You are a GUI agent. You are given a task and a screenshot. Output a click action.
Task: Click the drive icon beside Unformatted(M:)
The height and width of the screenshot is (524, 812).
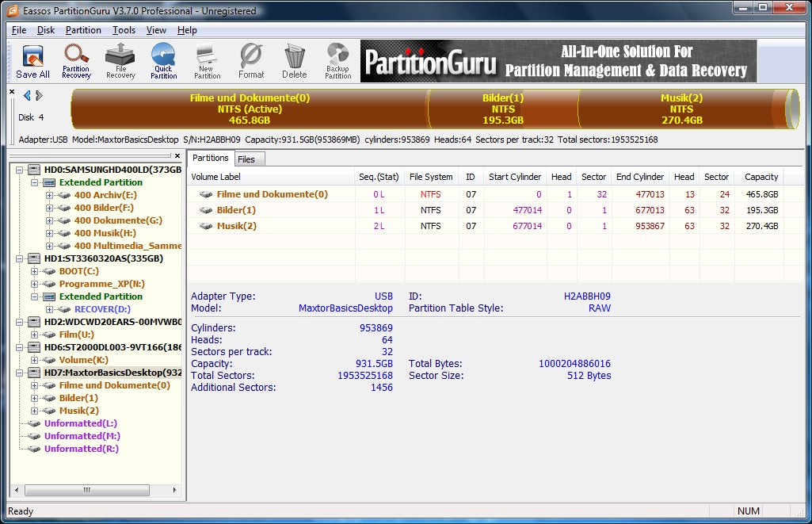coord(34,436)
